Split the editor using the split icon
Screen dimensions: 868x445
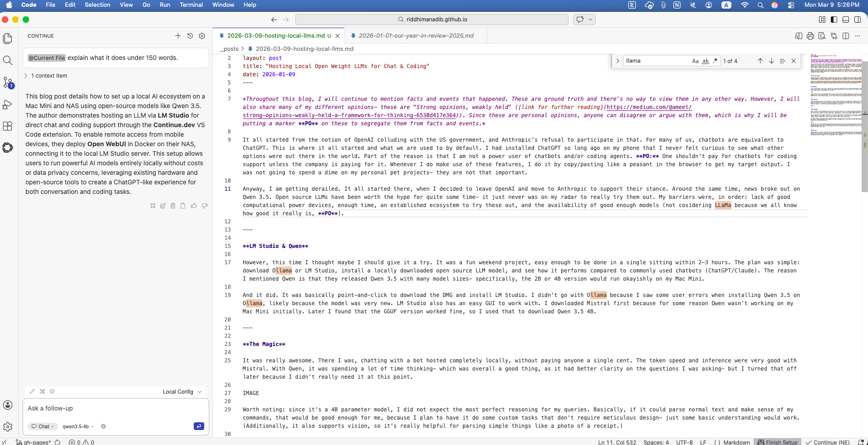846,36
